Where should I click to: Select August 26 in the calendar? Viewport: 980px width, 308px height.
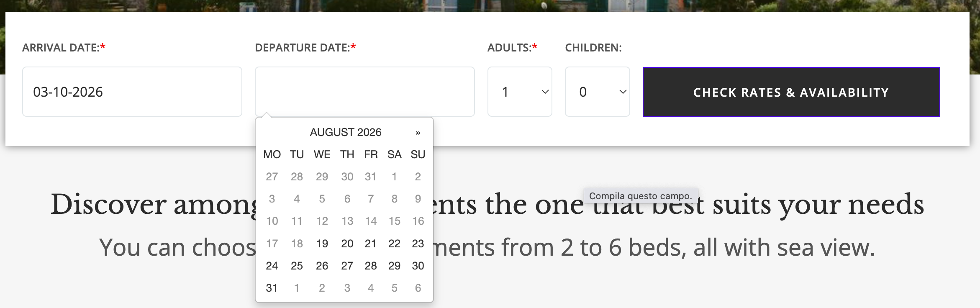coord(322,266)
